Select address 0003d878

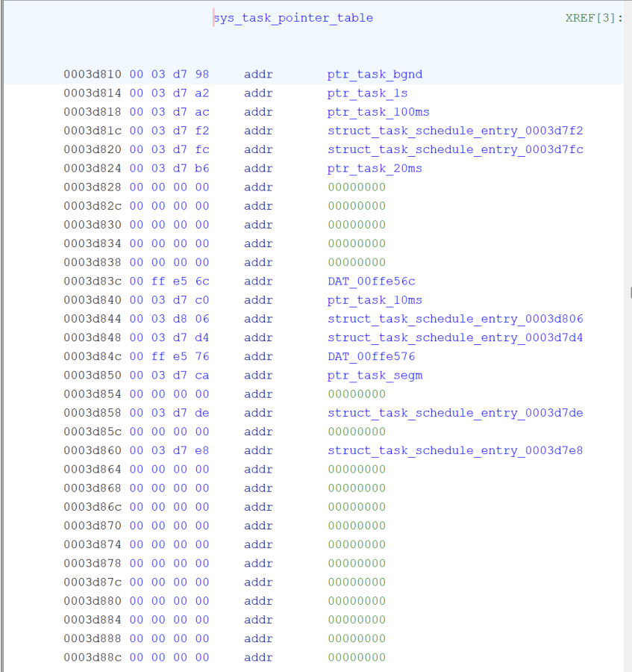point(93,564)
